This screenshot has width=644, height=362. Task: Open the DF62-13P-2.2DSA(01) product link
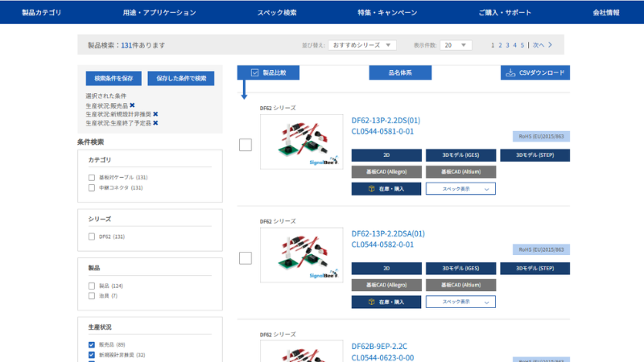pyautogui.click(x=388, y=233)
